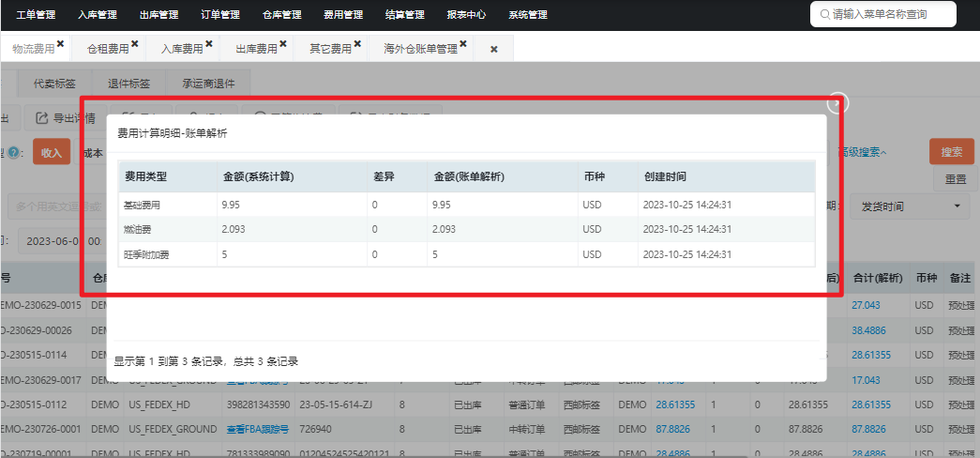Click the 备注 column header
Image resolution: width=980 pixels, height=458 pixels.
[958, 279]
